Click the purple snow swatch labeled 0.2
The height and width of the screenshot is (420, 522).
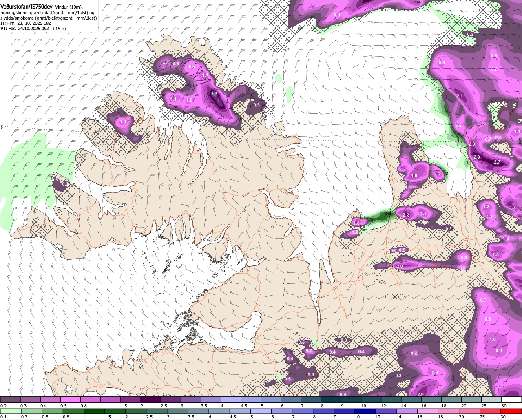coord(10,400)
